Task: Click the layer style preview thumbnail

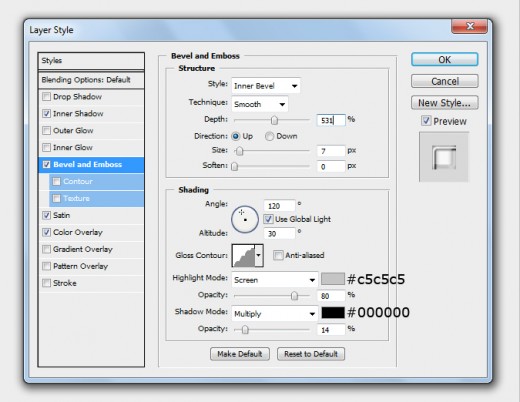Action: 444,157
